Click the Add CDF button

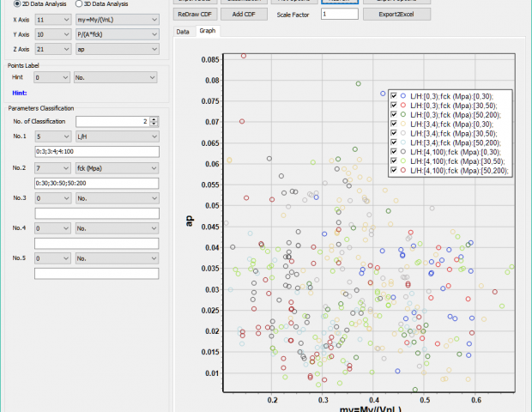coord(242,15)
